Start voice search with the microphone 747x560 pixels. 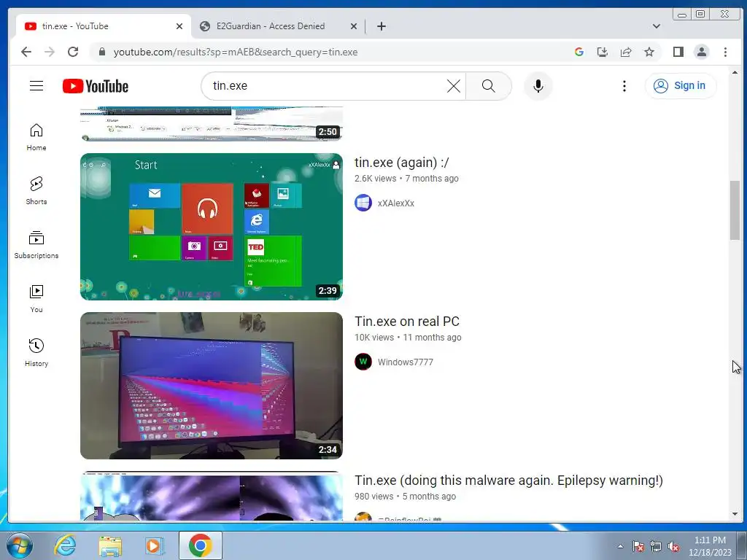(538, 86)
